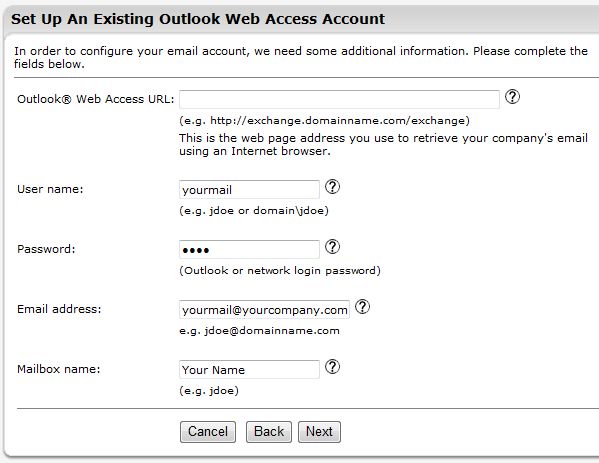
Task: Show the User name help tooltip icon
Action: point(332,187)
